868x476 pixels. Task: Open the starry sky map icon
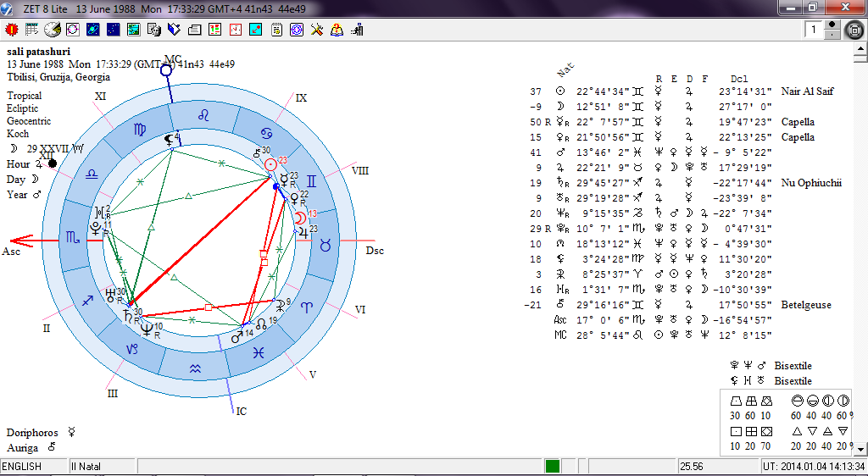click(x=114, y=30)
